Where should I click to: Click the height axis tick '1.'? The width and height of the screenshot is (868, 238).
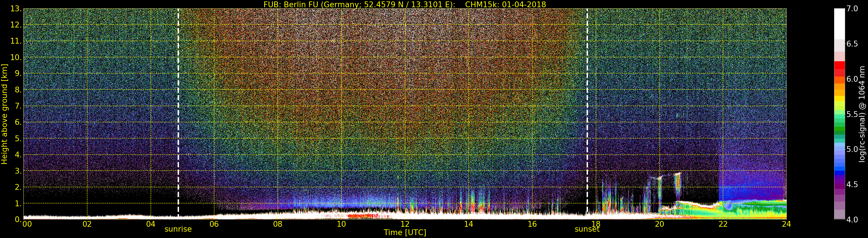click(x=18, y=203)
